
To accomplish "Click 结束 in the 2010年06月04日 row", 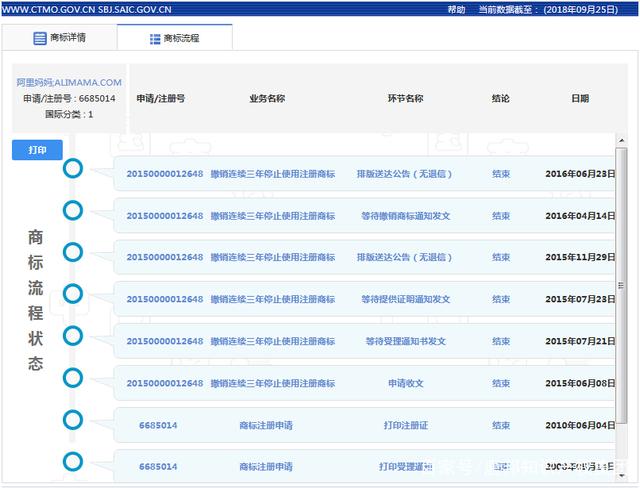I will coord(501,425).
